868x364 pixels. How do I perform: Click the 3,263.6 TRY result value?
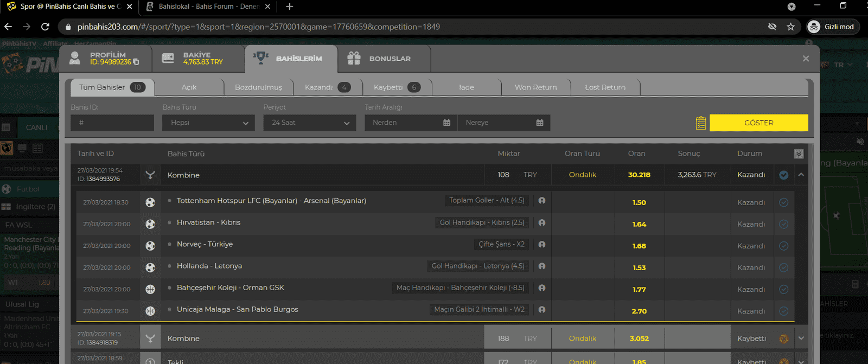697,175
